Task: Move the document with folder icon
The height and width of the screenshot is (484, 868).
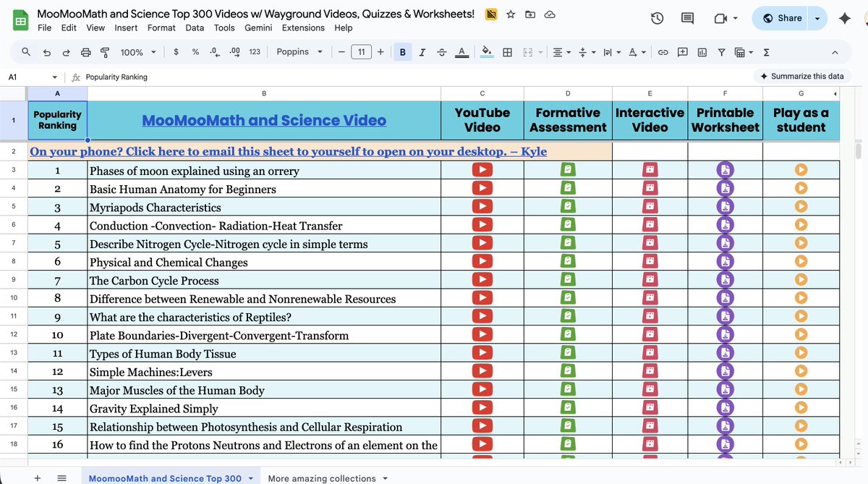Action: pyautogui.click(x=530, y=14)
